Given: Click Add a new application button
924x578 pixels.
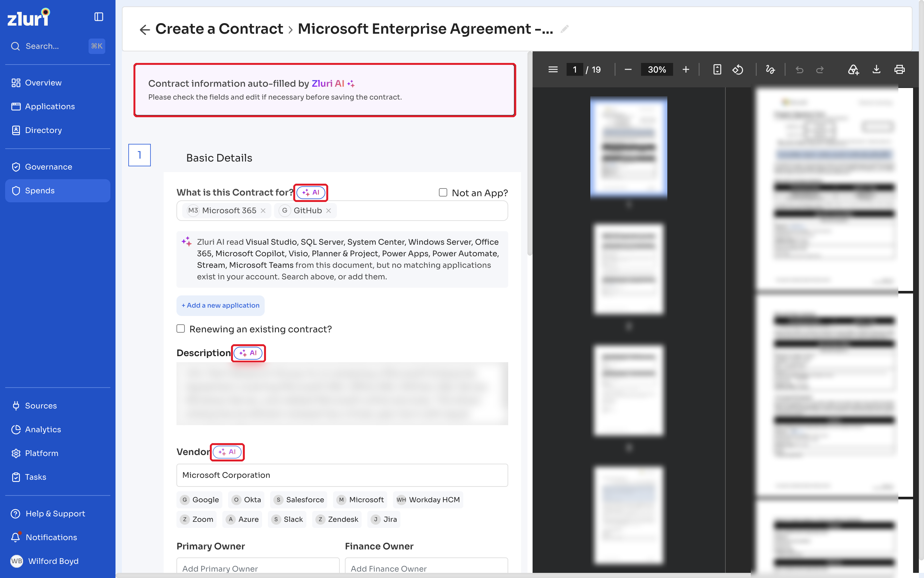Looking at the screenshot, I should [220, 305].
